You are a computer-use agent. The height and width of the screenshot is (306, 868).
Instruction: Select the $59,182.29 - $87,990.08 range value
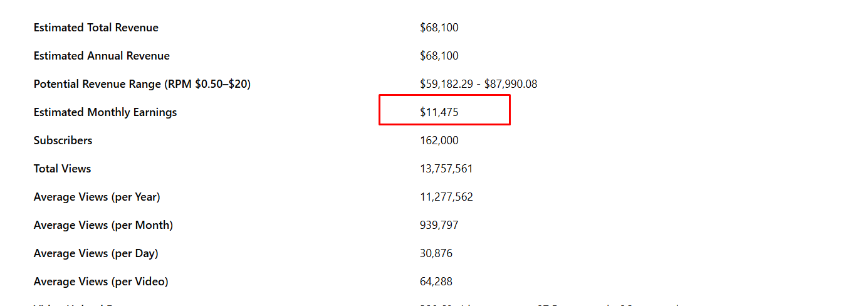click(478, 84)
